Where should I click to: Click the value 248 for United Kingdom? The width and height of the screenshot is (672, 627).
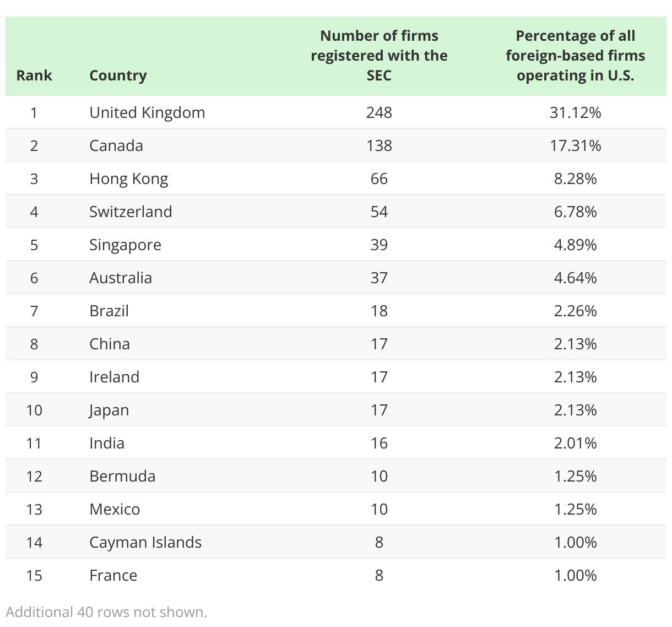pos(379,112)
